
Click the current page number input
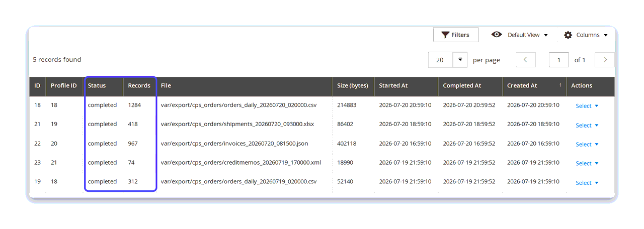(x=559, y=60)
